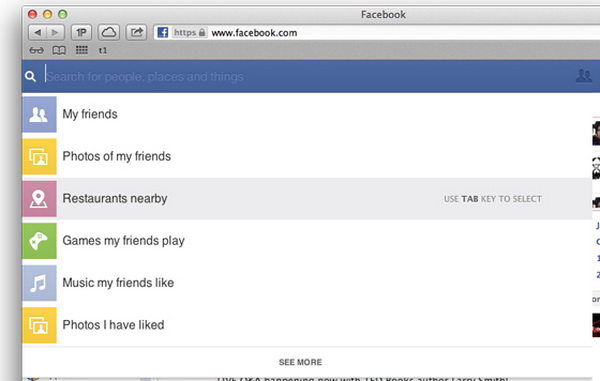Click the search magnifier icon
The height and width of the screenshot is (381, 600).
pyautogui.click(x=31, y=77)
